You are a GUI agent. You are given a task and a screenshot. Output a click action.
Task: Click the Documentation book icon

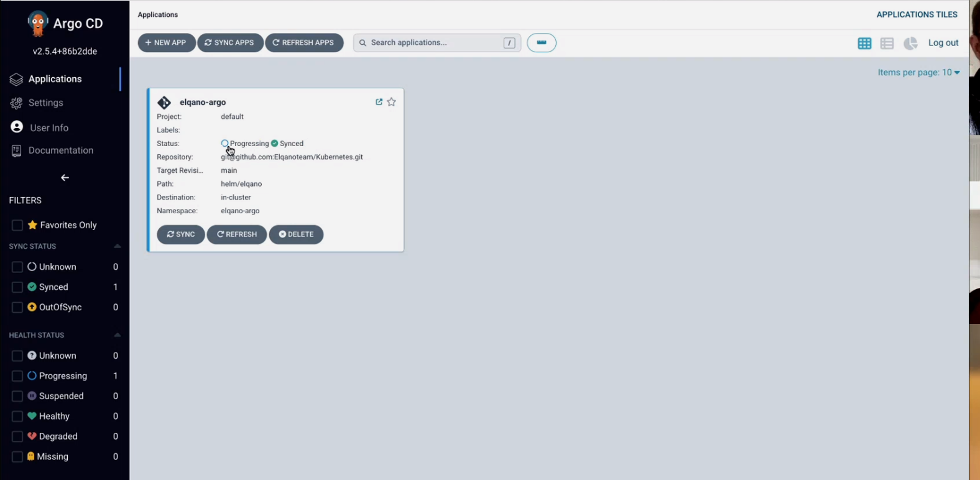click(x=16, y=150)
